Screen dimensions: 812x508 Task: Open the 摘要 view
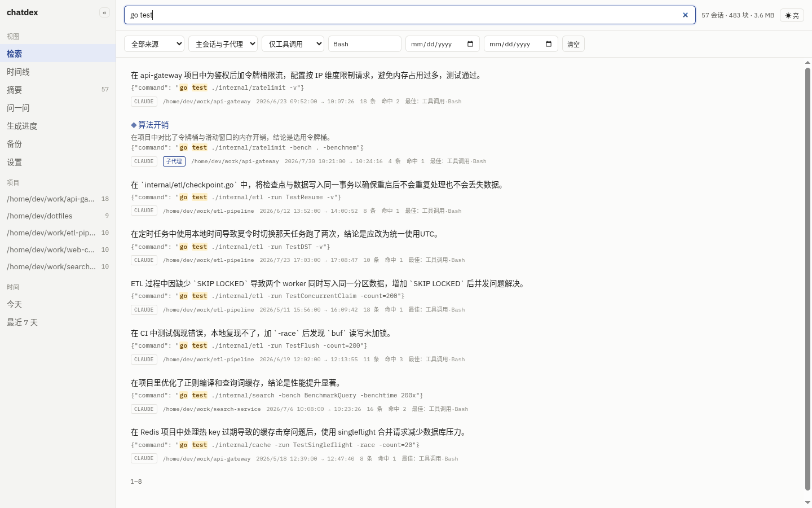point(58,90)
